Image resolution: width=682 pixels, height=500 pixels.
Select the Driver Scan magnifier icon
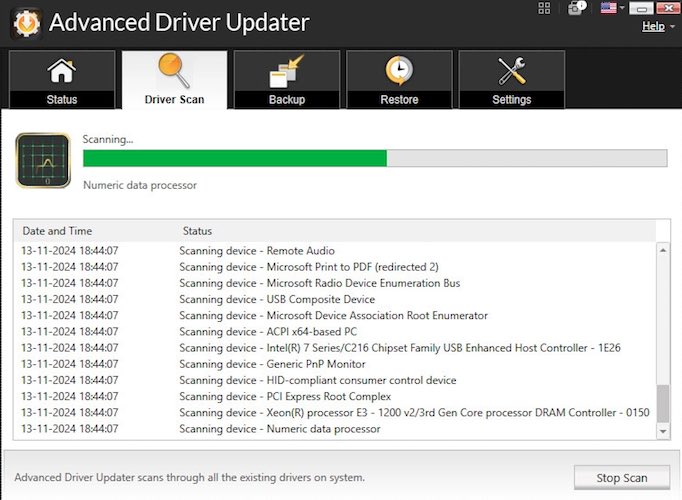(174, 70)
